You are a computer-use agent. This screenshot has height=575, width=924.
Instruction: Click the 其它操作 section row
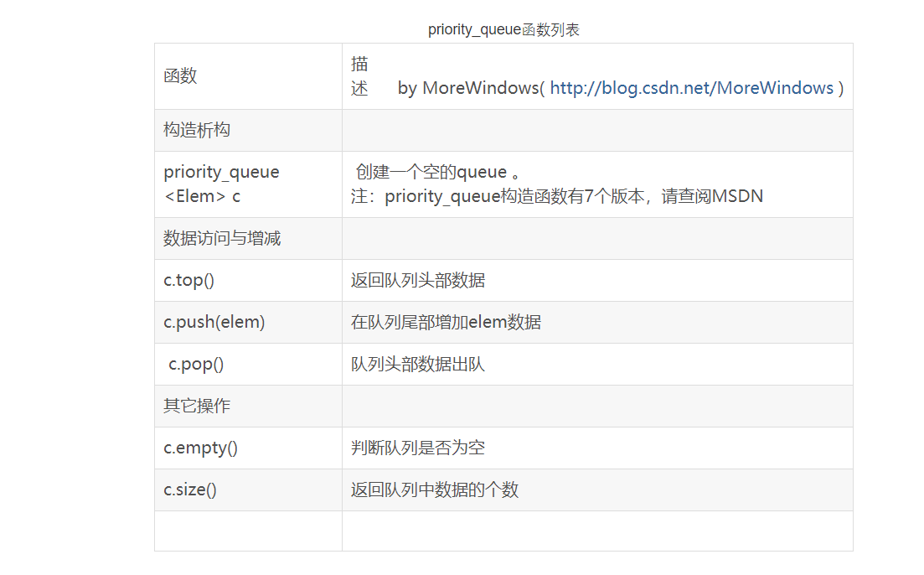tap(197, 406)
